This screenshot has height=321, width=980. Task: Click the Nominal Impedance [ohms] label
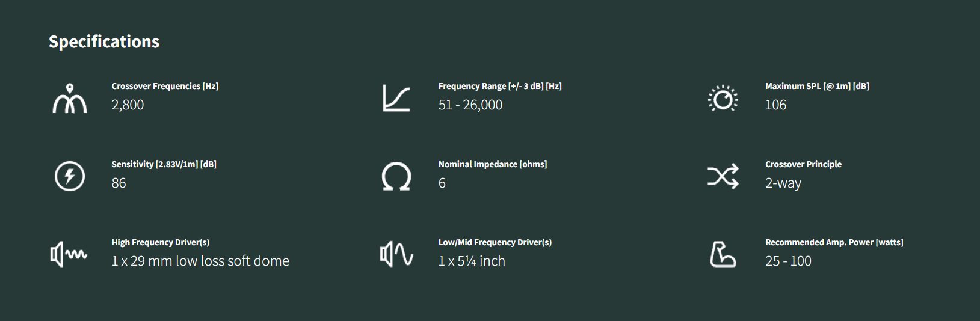click(x=493, y=164)
